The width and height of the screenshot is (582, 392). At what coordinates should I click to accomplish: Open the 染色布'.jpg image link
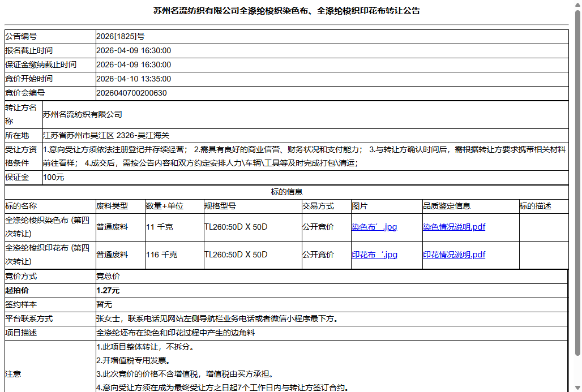tap(374, 227)
